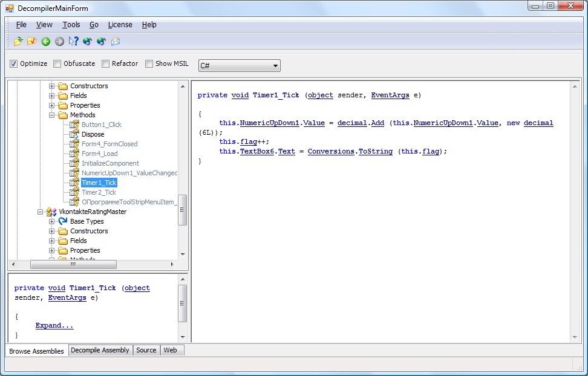Open the File menu
This screenshot has height=376, width=588.
coord(21,25)
